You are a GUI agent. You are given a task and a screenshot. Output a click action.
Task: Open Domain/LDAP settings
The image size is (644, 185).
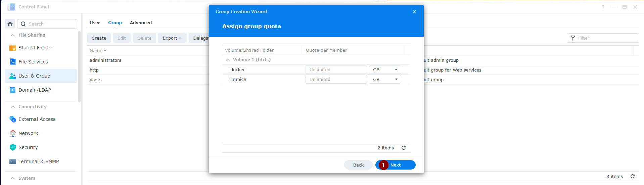pyautogui.click(x=35, y=90)
